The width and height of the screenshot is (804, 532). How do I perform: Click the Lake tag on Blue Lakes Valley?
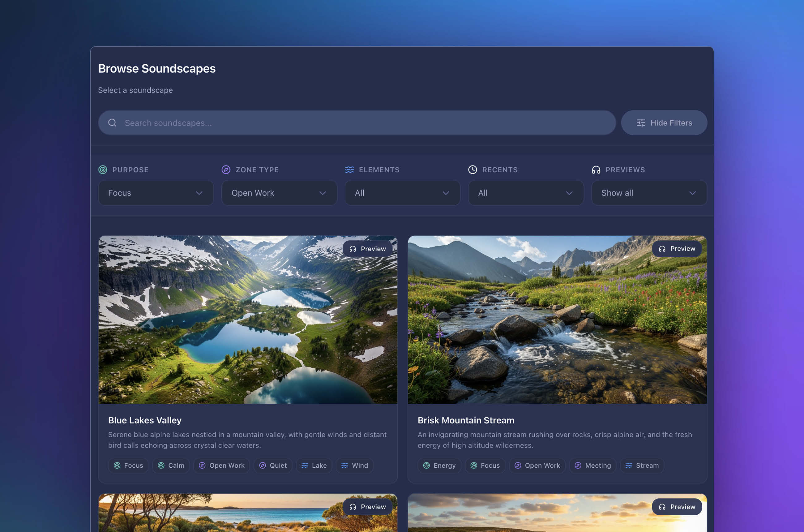pos(314,465)
